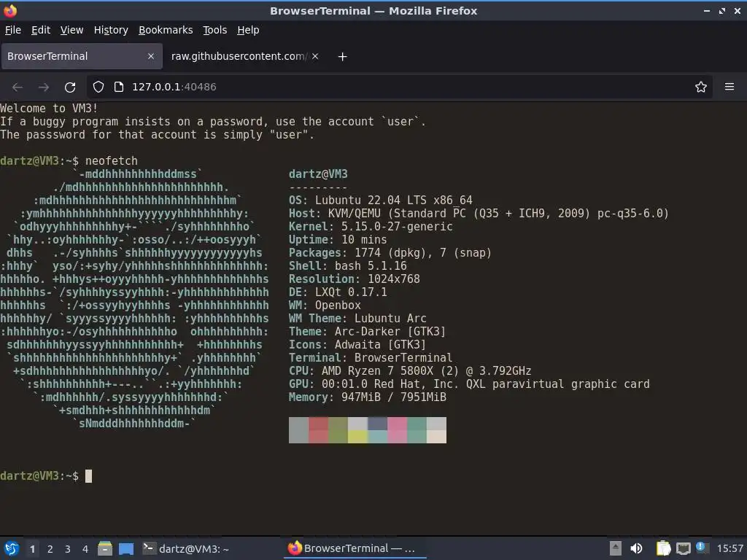Click the site information page icon
The image size is (747, 560).
click(119, 87)
